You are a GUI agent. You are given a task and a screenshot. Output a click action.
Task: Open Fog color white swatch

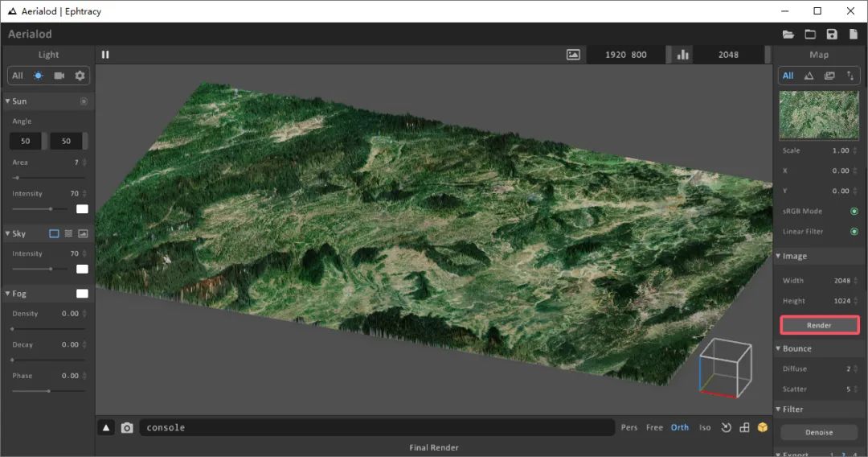click(x=82, y=294)
